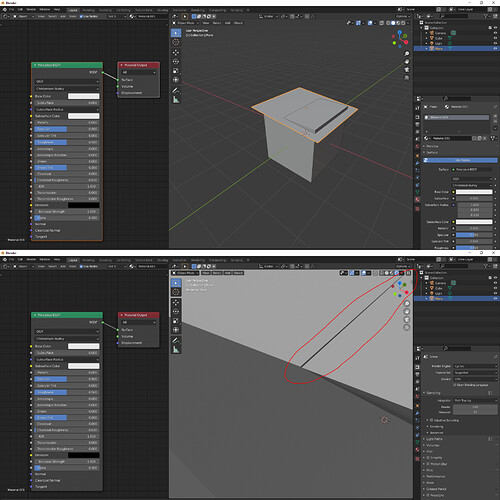Image resolution: width=500 pixels, height=500 pixels.
Task: Select the Rotate tool in the bottom window's viewport
Action: [176, 311]
